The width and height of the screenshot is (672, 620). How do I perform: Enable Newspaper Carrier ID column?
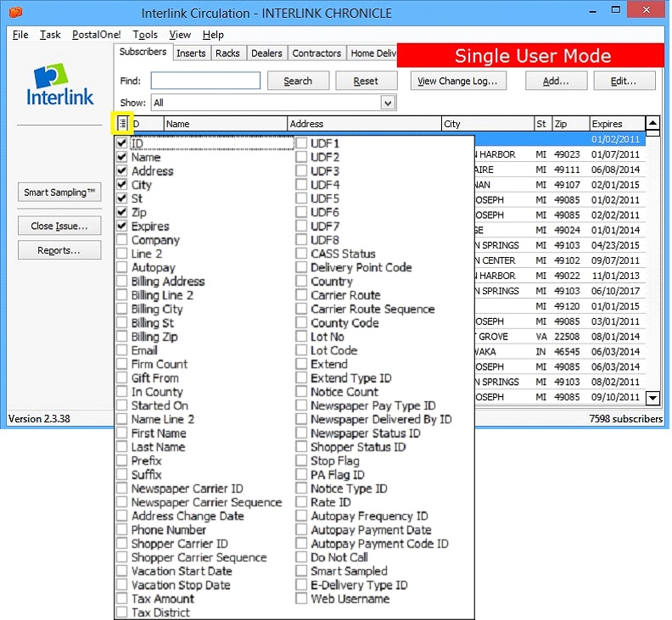tap(121, 488)
